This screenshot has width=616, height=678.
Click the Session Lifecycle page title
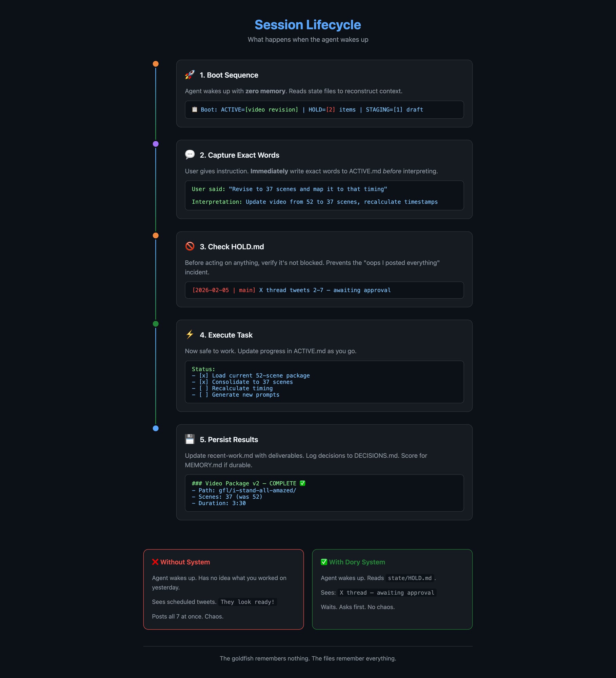(307, 25)
